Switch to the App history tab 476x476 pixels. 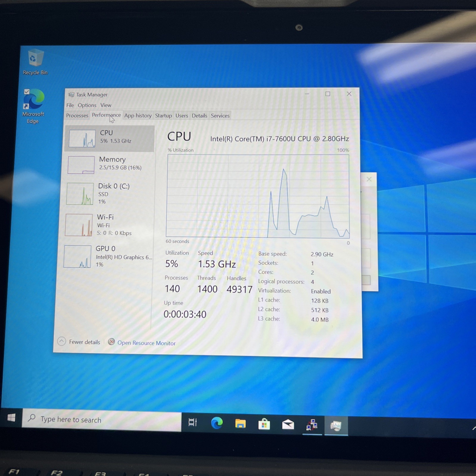[138, 115]
